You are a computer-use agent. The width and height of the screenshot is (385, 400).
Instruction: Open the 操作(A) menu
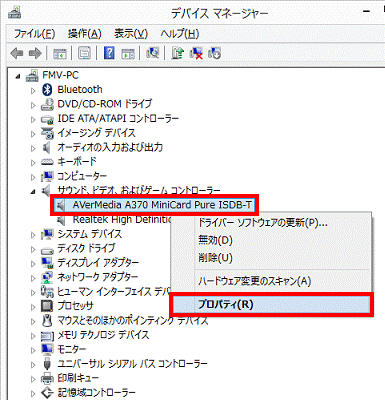(84, 34)
